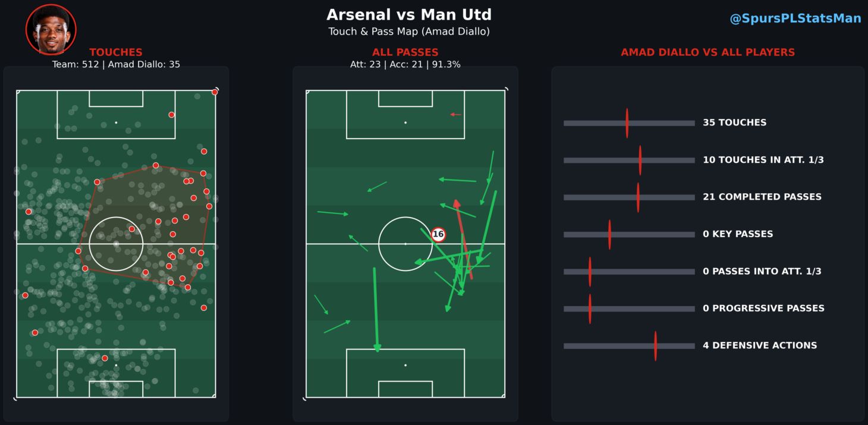Select the TOUCHES panel heading
This screenshot has width=868, height=425.
(x=116, y=52)
